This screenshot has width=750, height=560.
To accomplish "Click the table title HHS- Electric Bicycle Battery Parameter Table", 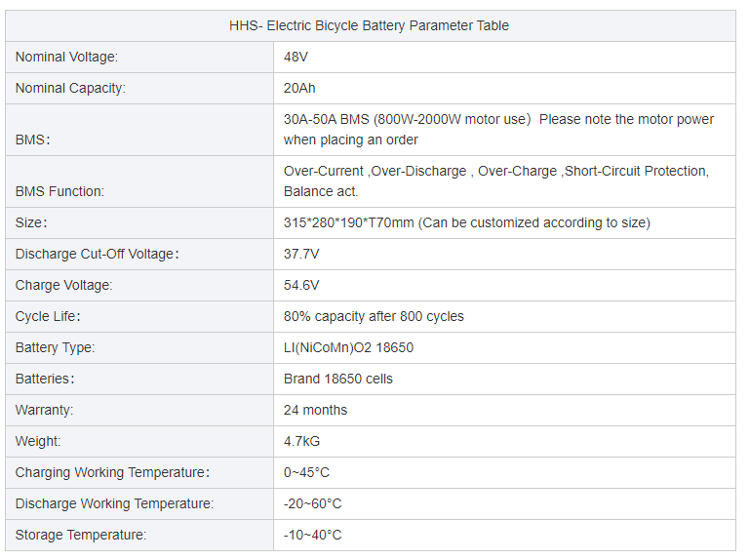I will click(x=369, y=25).
